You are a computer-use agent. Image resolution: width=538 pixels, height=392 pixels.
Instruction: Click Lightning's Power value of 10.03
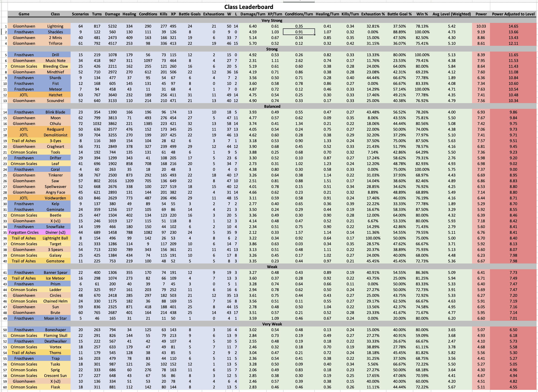click(x=481, y=26)
